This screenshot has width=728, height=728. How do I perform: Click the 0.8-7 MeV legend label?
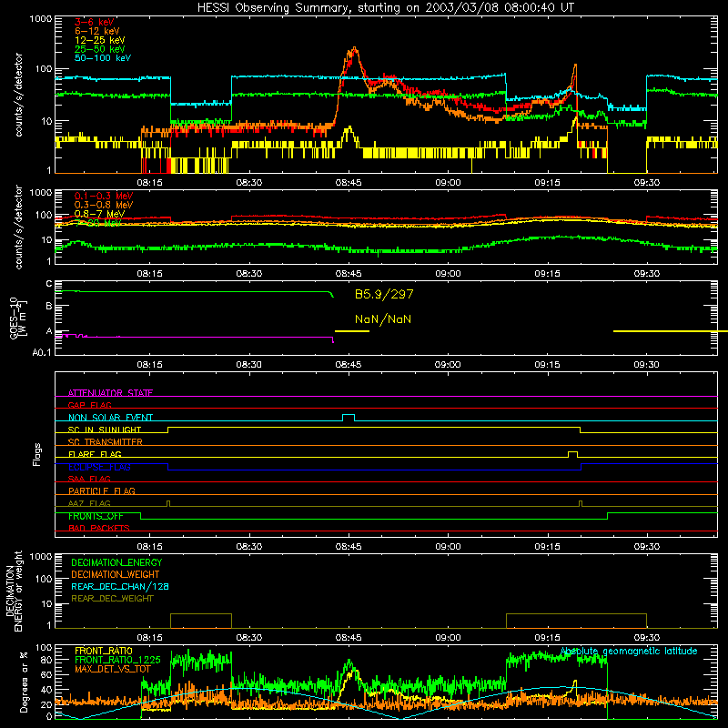coord(99,214)
